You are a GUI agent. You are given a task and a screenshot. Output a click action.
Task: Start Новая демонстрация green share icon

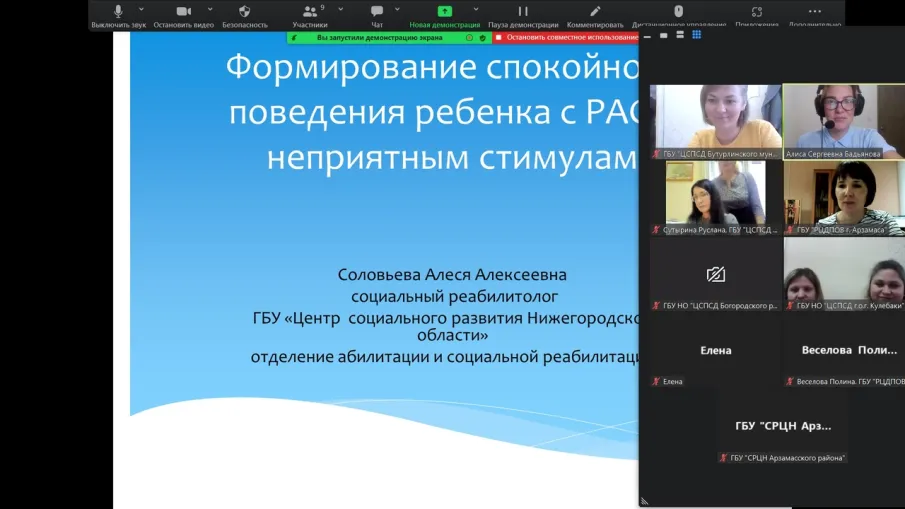pos(444,11)
